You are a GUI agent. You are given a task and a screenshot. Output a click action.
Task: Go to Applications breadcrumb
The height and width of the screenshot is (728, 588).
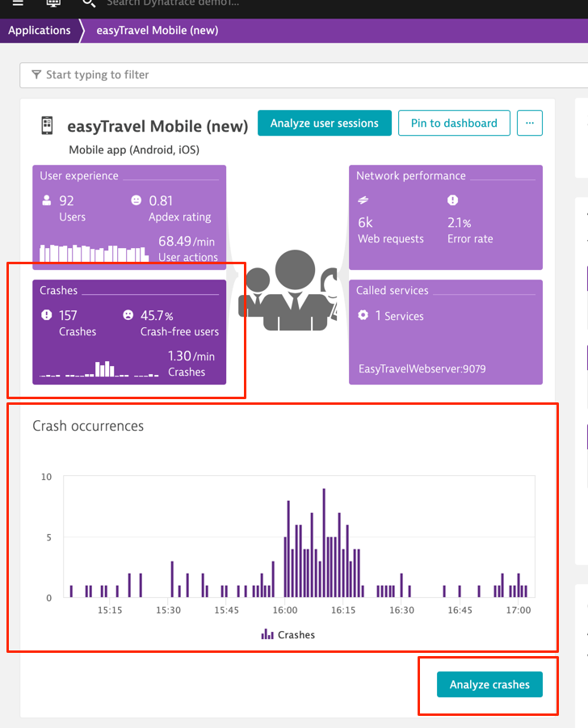40,31
